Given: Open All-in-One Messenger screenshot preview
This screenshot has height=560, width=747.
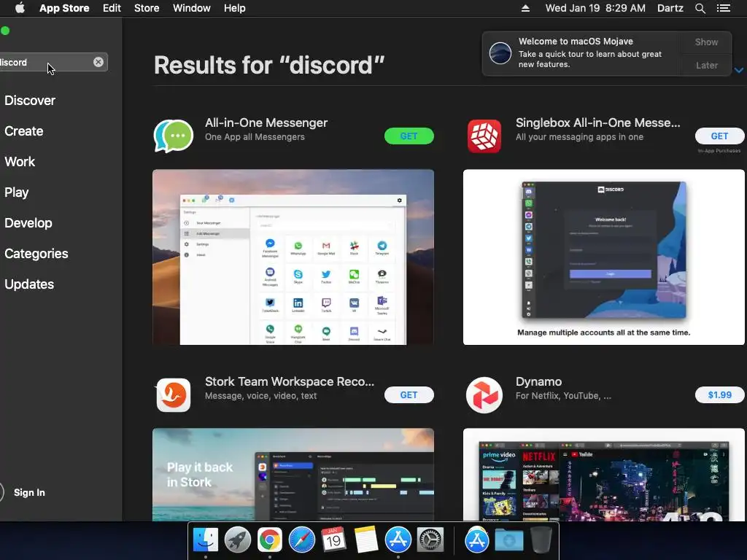Looking at the screenshot, I should coord(293,257).
